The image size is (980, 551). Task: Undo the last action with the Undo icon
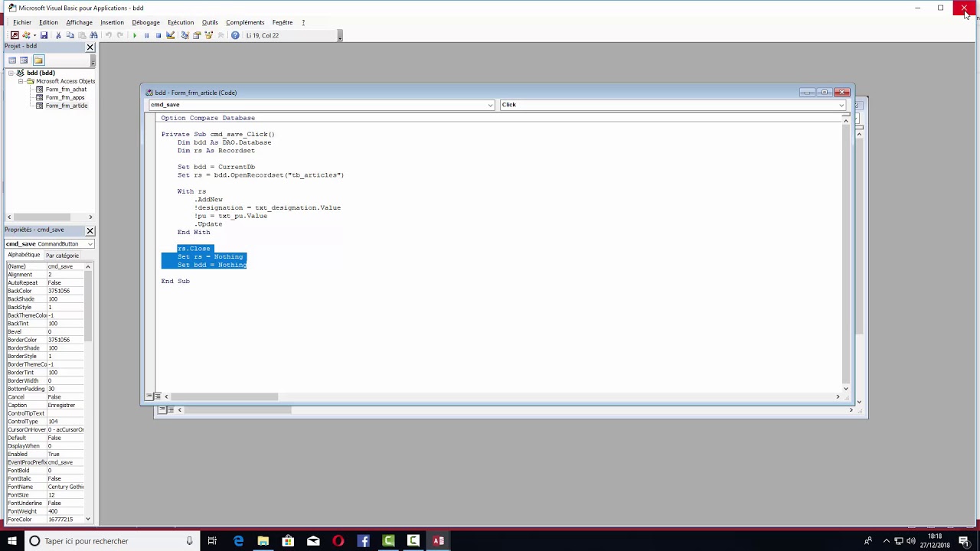pyautogui.click(x=108, y=35)
